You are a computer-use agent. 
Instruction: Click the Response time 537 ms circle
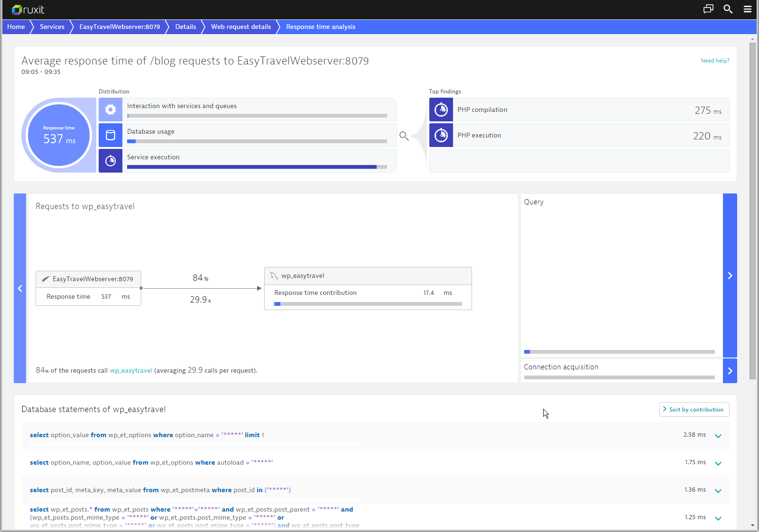click(59, 135)
